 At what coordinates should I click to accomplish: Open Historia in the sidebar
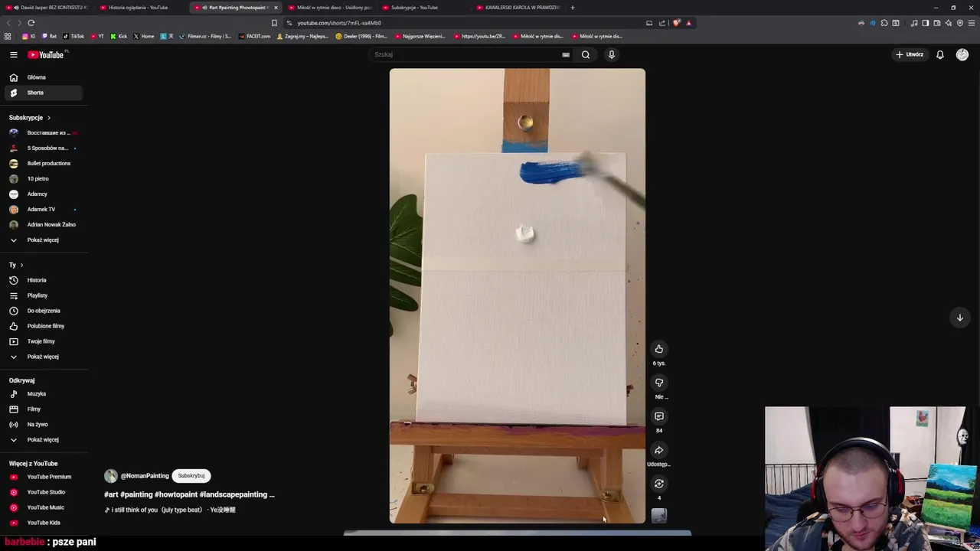(43, 280)
